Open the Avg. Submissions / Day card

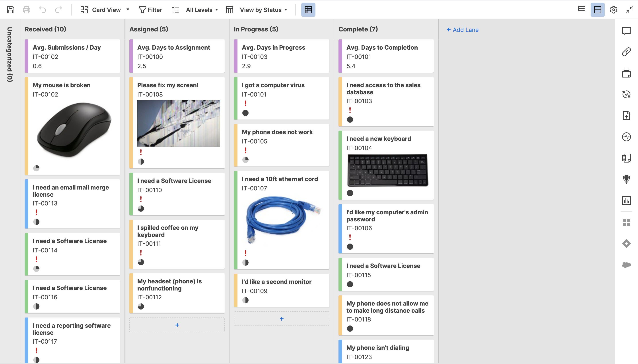pos(72,56)
